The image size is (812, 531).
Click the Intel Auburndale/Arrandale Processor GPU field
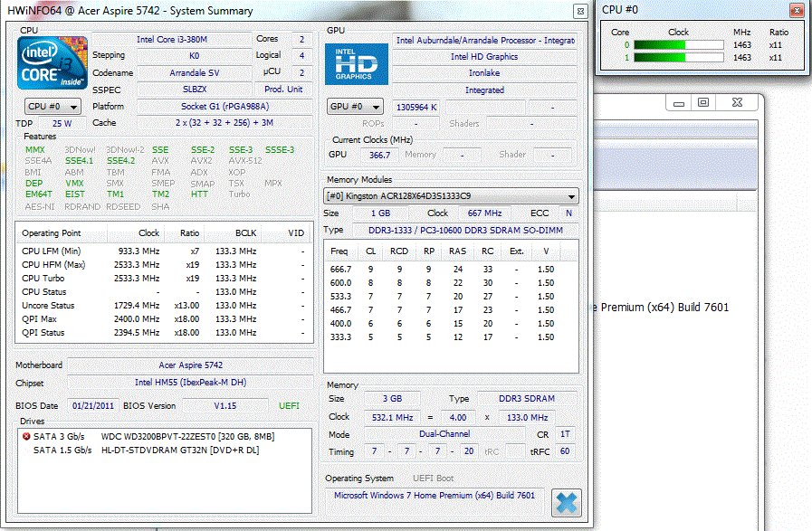[x=484, y=41]
